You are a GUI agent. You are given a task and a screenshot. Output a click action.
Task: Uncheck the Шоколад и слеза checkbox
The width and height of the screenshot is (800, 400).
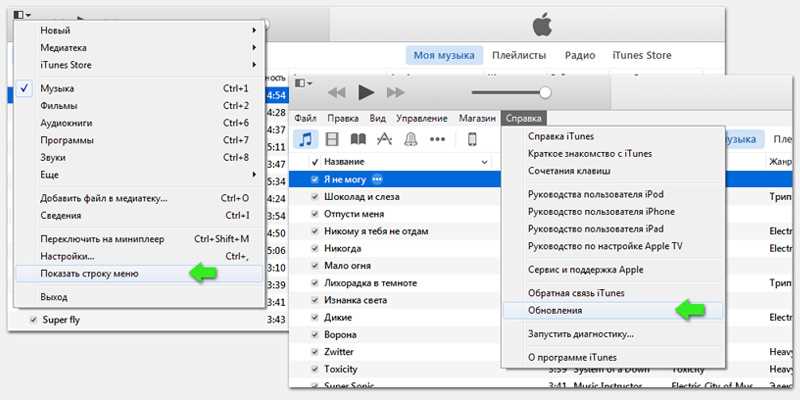315,197
